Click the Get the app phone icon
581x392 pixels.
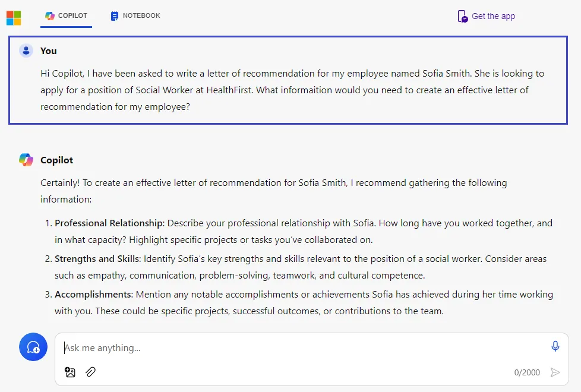(462, 16)
